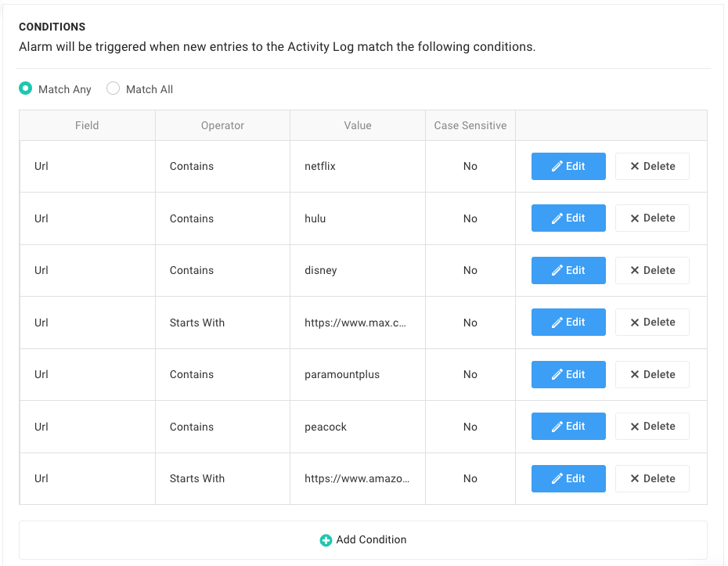The height and width of the screenshot is (566, 728).
Task: Click Starts With in the max.c row
Action: [x=196, y=323]
